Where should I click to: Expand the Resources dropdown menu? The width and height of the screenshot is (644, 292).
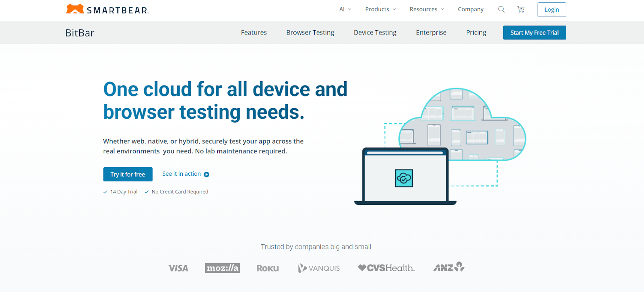427,9
